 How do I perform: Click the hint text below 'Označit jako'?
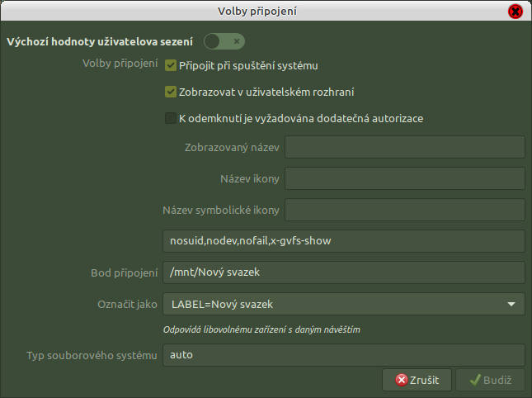[x=262, y=329]
